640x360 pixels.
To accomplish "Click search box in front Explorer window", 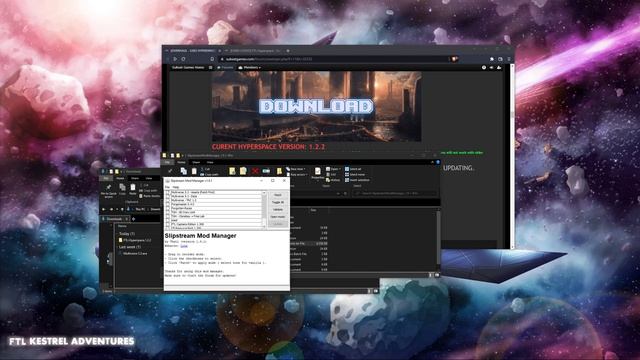I will pos(394,193).
